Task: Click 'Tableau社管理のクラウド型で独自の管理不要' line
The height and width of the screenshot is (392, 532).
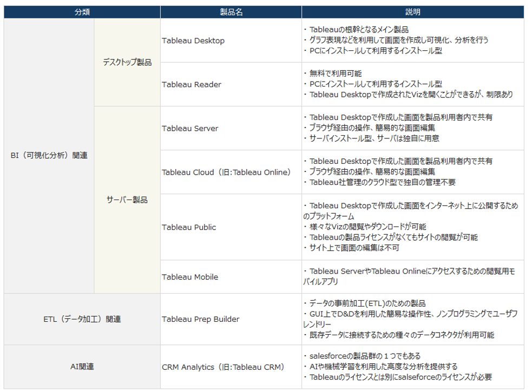Action: point(379,182)
